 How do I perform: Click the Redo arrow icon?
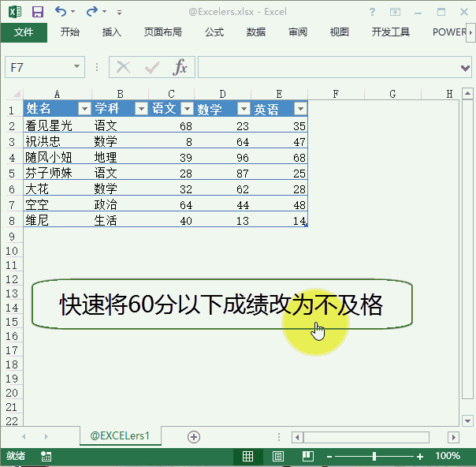tap(91, 12)
